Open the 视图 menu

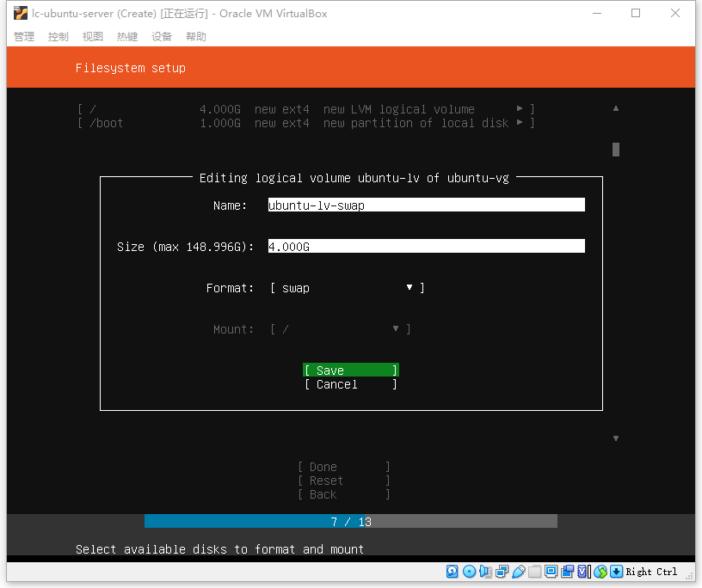tap(93, 37)
